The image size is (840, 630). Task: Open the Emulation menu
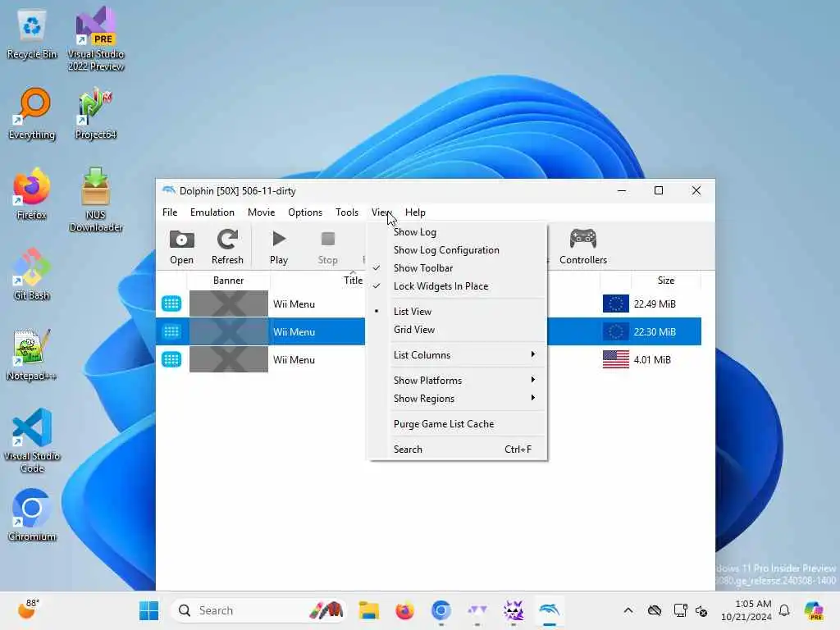click(x=212, y=212)
